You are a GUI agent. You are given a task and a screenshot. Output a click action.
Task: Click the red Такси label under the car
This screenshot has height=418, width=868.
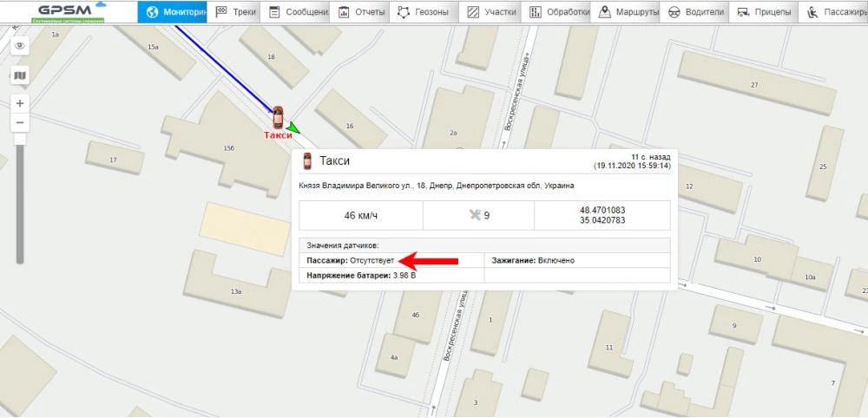coord(278,135)
